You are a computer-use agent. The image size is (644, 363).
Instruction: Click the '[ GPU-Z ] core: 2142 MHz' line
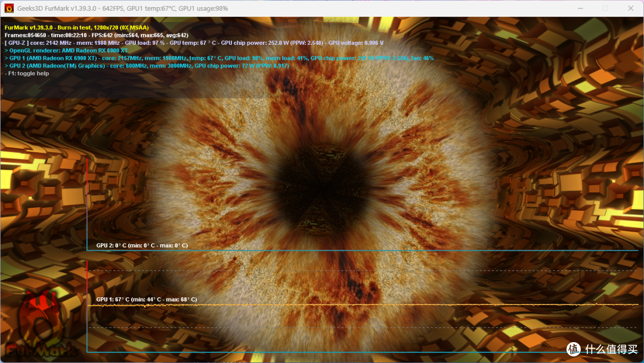pos(194,43)
